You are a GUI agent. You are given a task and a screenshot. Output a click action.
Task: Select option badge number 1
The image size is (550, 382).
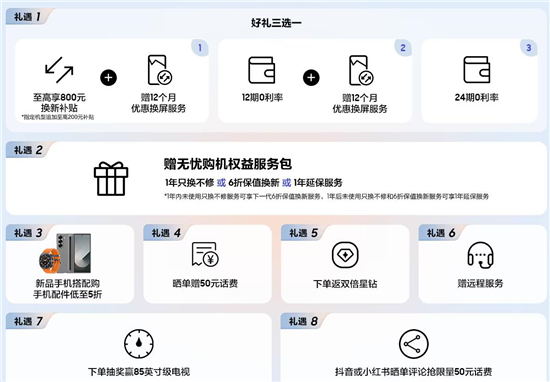pyautogui.click(x=200, y=48)
